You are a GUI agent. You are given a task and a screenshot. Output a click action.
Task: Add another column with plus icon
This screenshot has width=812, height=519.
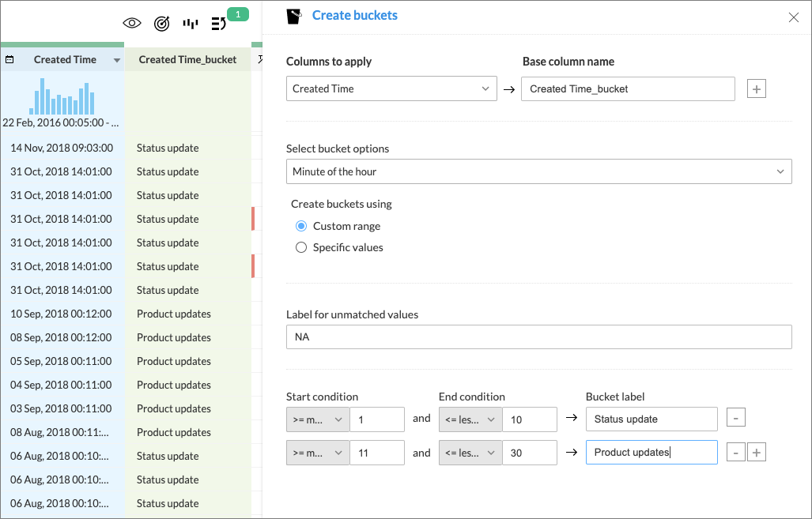(x=757, y=89)
